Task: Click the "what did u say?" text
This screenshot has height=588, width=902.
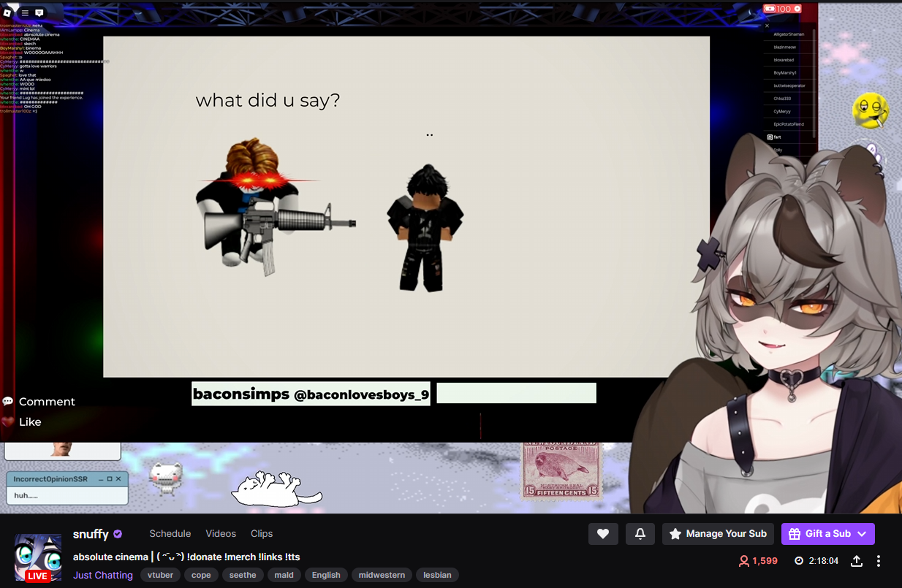Action: tap(268, 100)
